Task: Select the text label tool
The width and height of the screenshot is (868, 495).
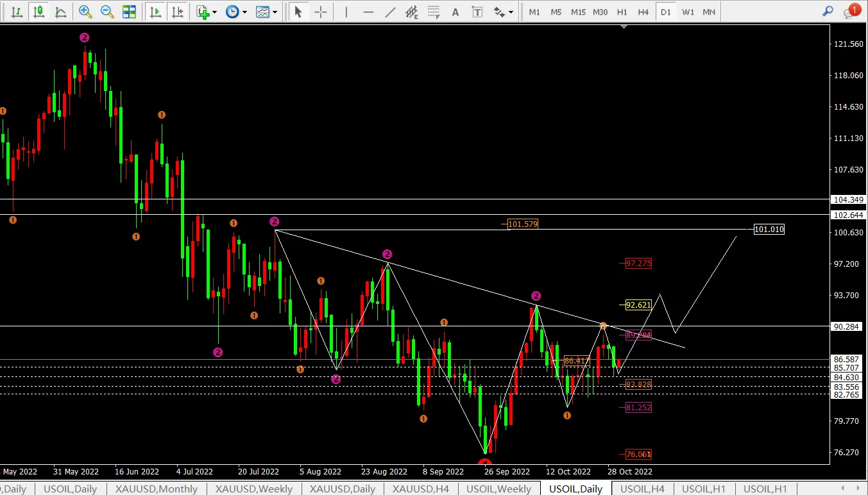Action: [477, 12]
